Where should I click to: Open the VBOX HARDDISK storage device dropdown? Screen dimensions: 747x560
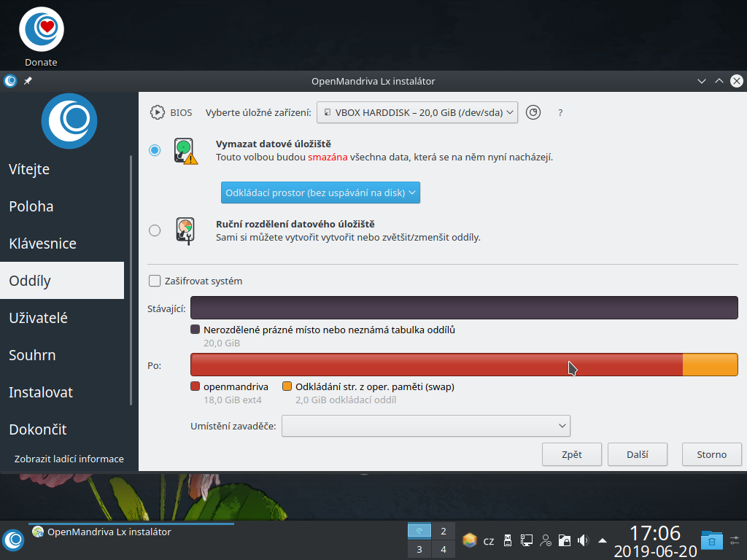coord(417,112)
